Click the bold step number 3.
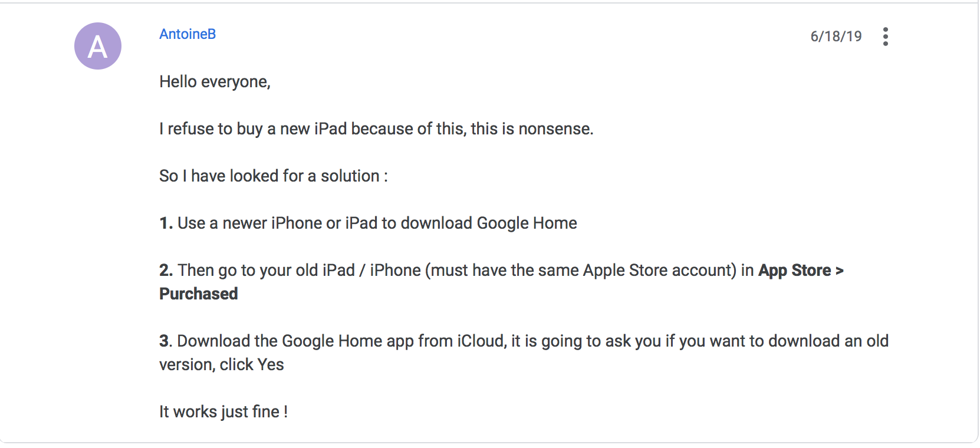Viewport: 980px width, 448px height. (165, 341)
